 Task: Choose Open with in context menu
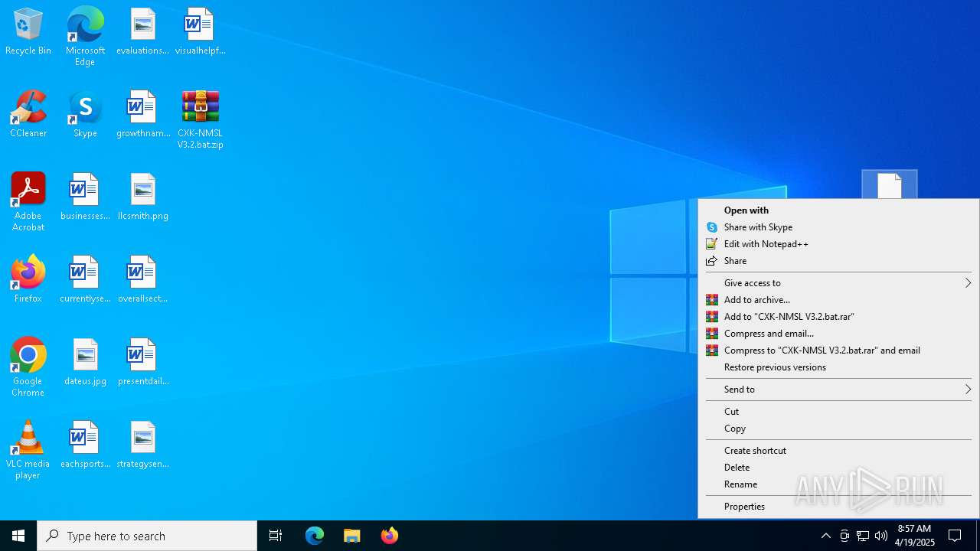(x=838, y=210)
